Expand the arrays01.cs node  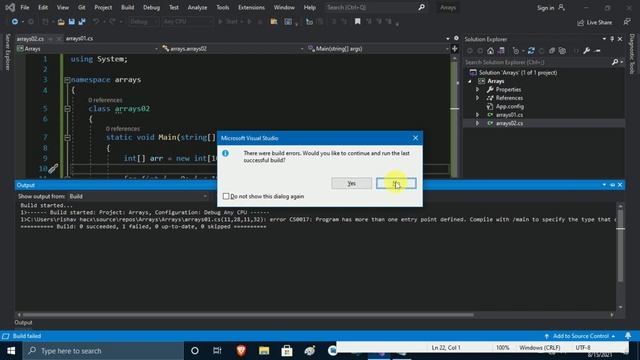point(478,115)
